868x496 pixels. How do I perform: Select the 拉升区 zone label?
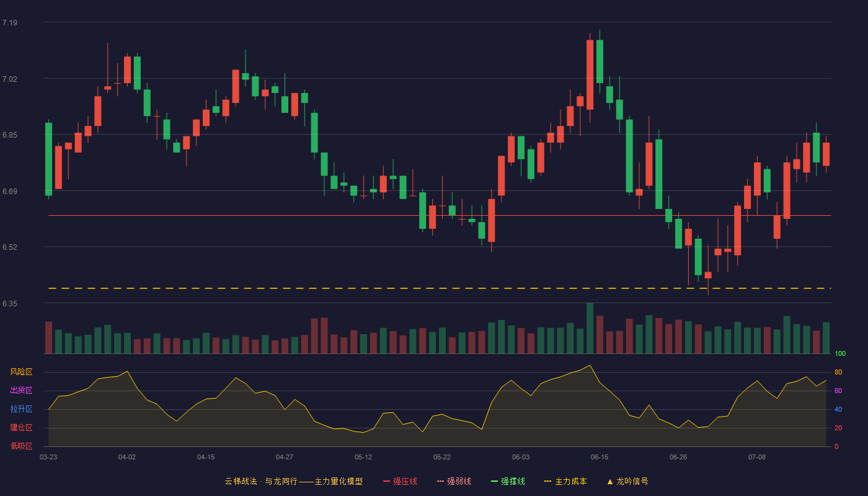point(21,409)
